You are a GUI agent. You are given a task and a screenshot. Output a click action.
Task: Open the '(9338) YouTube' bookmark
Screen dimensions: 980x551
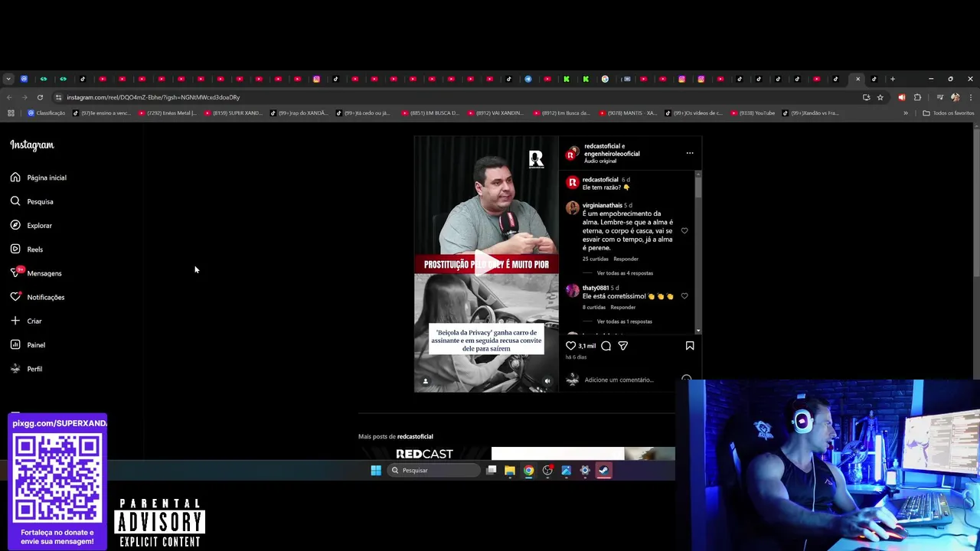coord(753,113)
